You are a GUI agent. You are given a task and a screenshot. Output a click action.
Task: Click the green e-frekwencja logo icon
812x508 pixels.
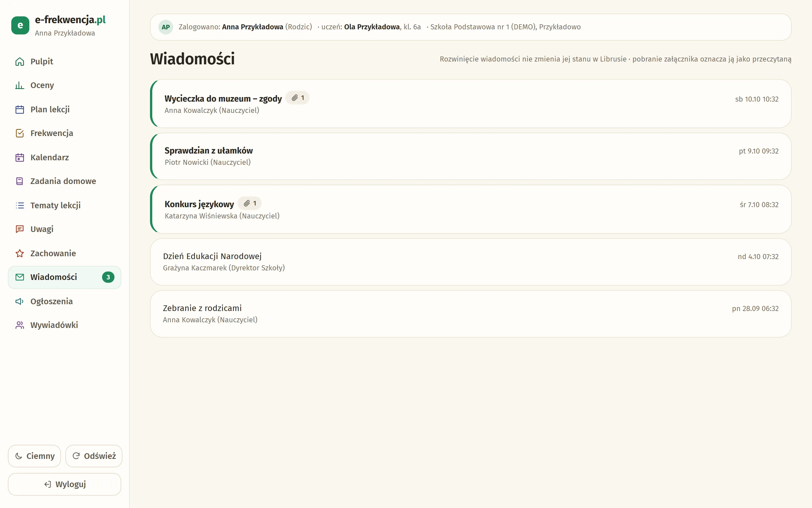tap(20, 25)
